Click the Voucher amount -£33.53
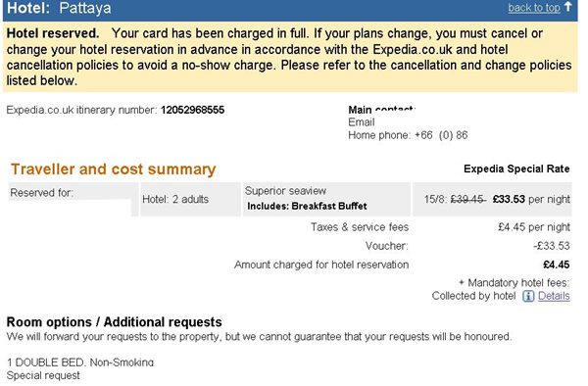 click(552, 246)
